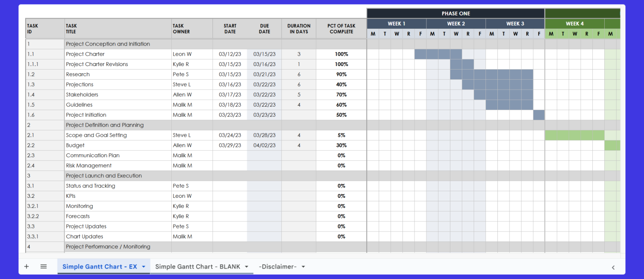Open Simple Gantt Chart - BLANK tab dropdown

tap(246, 267)
